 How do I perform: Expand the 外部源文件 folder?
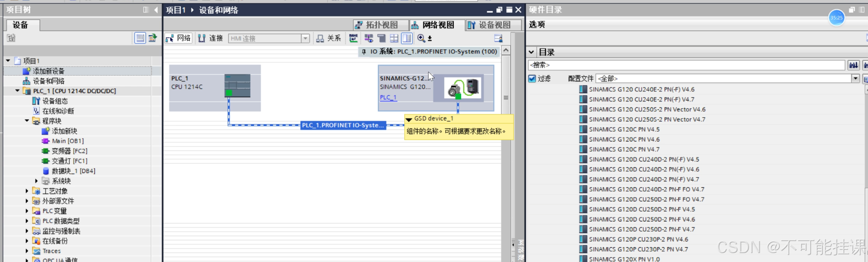[x=27, y=201]
